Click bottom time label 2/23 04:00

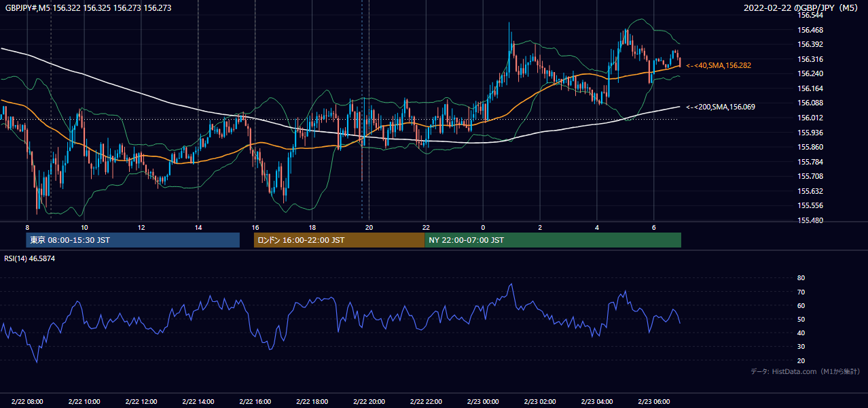tap(597, 402)
